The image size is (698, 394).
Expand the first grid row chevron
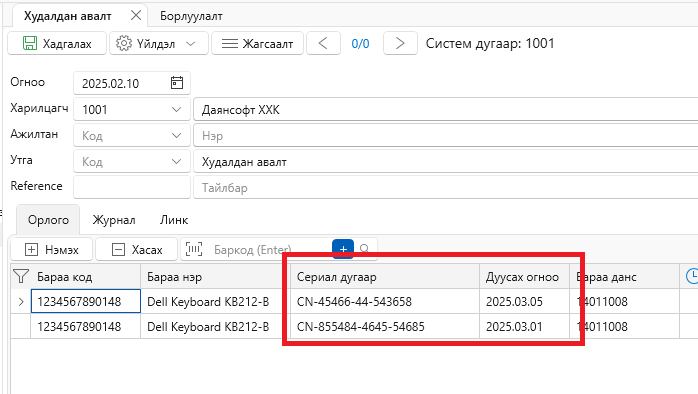(x=21, y=301)
